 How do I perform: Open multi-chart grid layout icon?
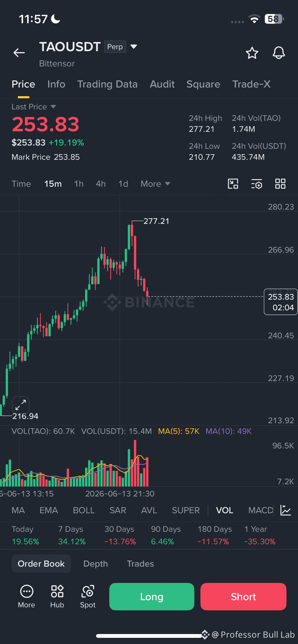click(280, 184)
